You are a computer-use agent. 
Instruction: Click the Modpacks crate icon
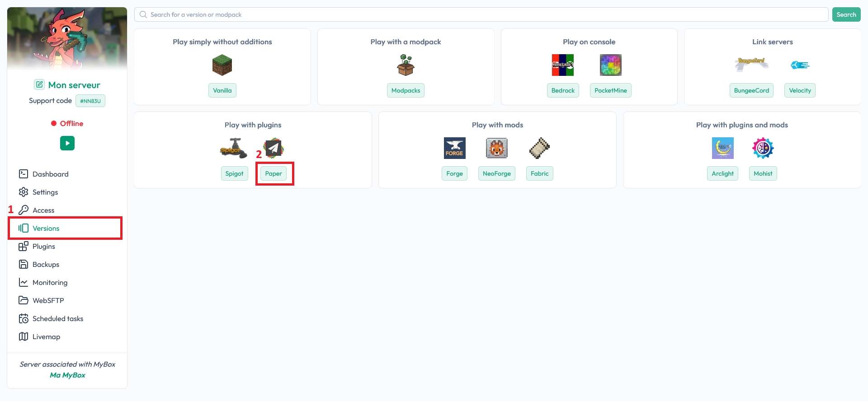click(x=406, y=65)
